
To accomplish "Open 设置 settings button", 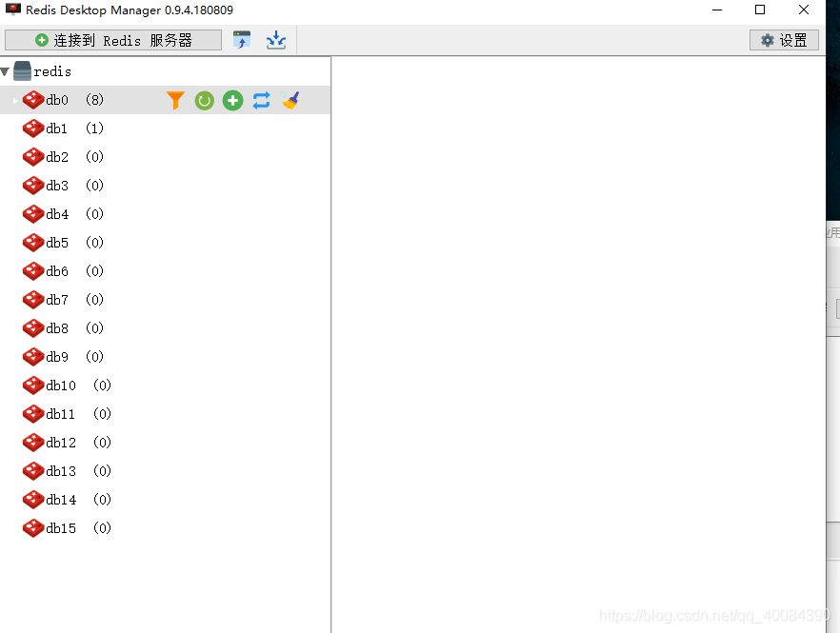I will [784, 40].
